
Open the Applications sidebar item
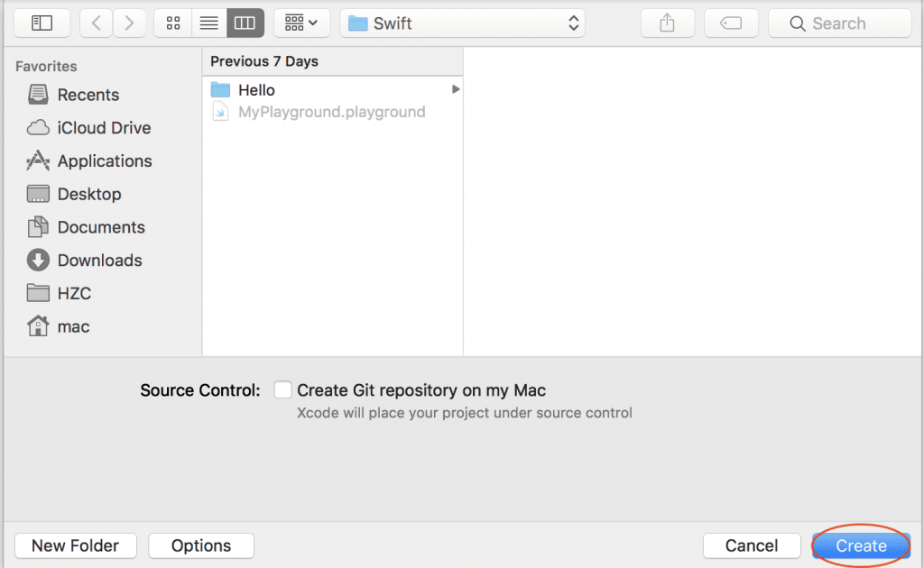pos(104,161)
